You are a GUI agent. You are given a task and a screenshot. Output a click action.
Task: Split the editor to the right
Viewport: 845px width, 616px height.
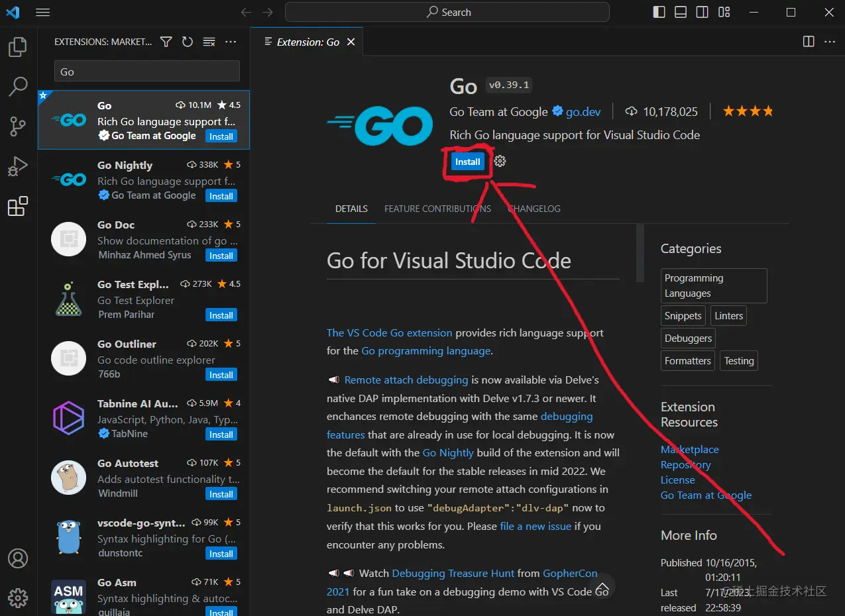pyautogui.click(x=809, y=42)
